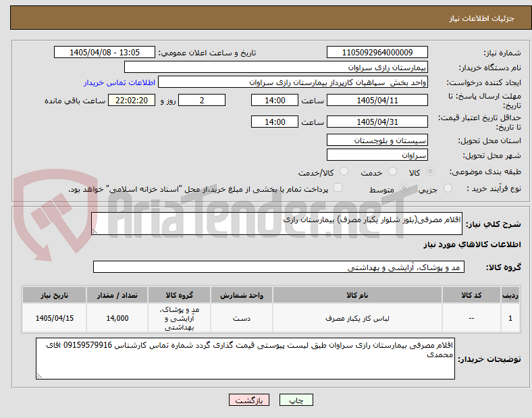Click the need number field
The width and height of the screenshot is (532, 418).
tap(377, 52)
